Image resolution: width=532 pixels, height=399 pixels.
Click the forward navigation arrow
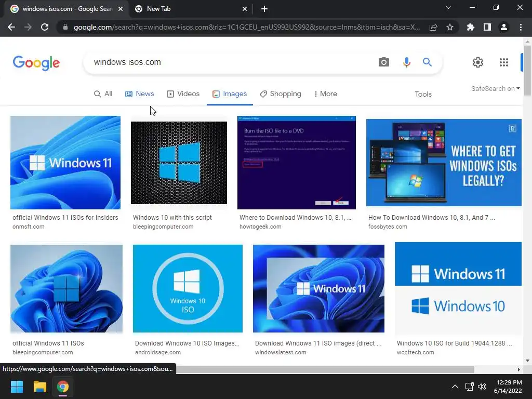pyautogui.click(x=28, y=27)
